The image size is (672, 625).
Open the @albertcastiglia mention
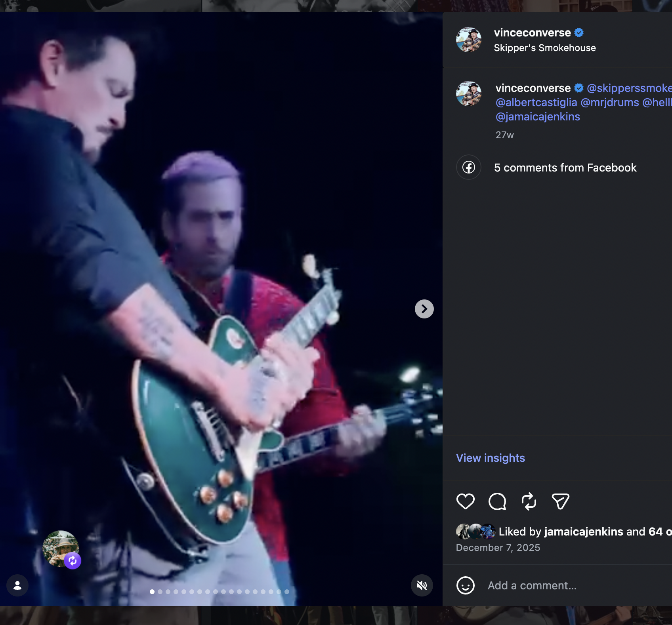tap(536, 102)
